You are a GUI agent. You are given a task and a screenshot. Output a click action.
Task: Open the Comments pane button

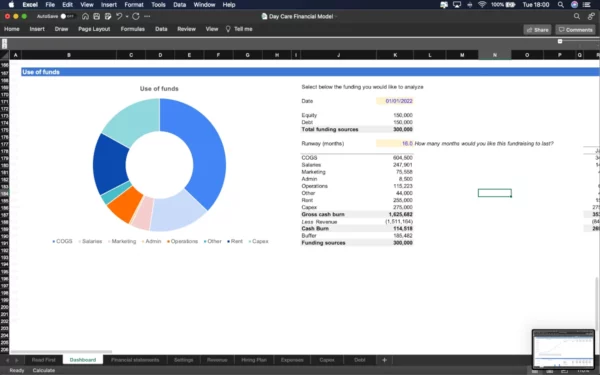pyautogui.click(x=575, y=29)
